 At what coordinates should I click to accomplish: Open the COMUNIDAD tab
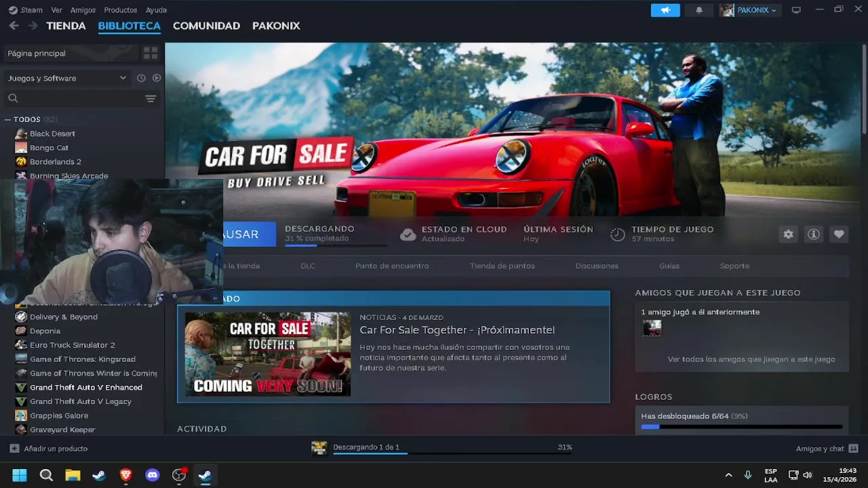coord(206,26)
